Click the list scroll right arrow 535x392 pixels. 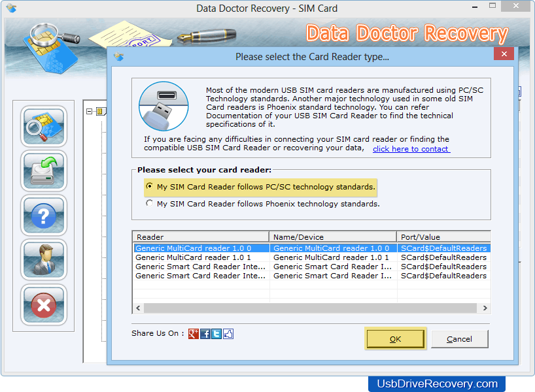point(485,308)
